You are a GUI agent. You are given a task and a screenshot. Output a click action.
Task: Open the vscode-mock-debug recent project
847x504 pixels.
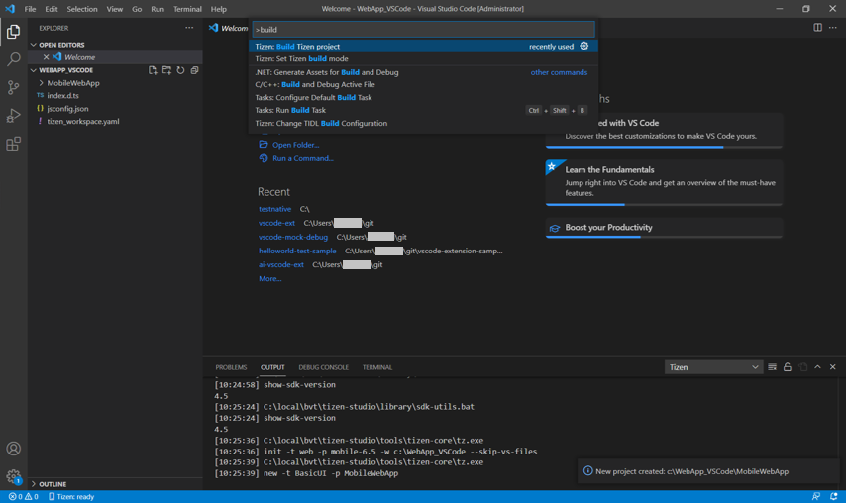[293, 237]
